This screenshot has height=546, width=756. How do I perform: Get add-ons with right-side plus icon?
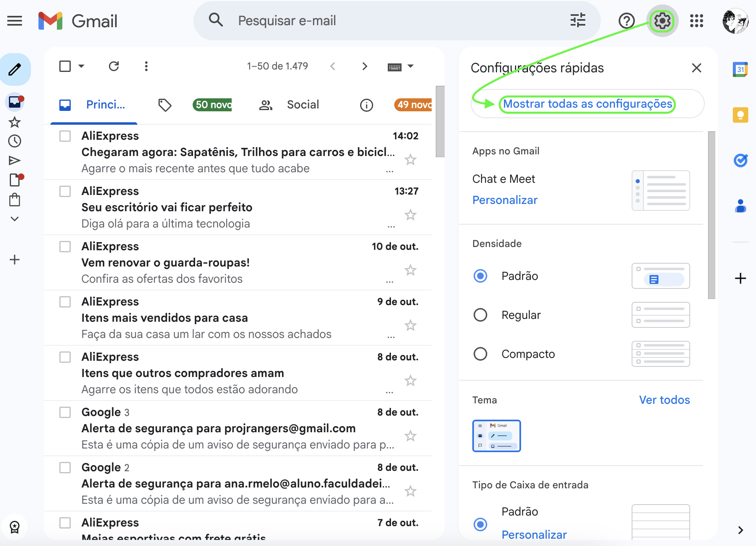pyautogui.click(x=741, y=278)
